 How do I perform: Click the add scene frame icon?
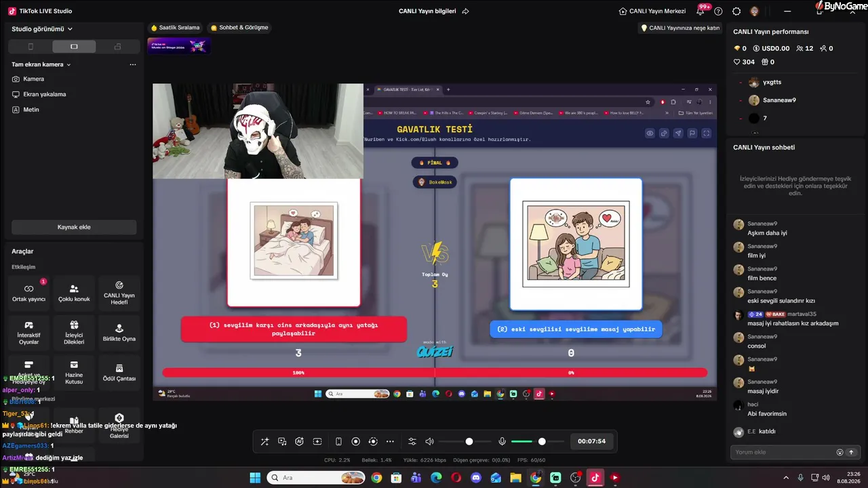pyautogui.click(x=317, y=441)
